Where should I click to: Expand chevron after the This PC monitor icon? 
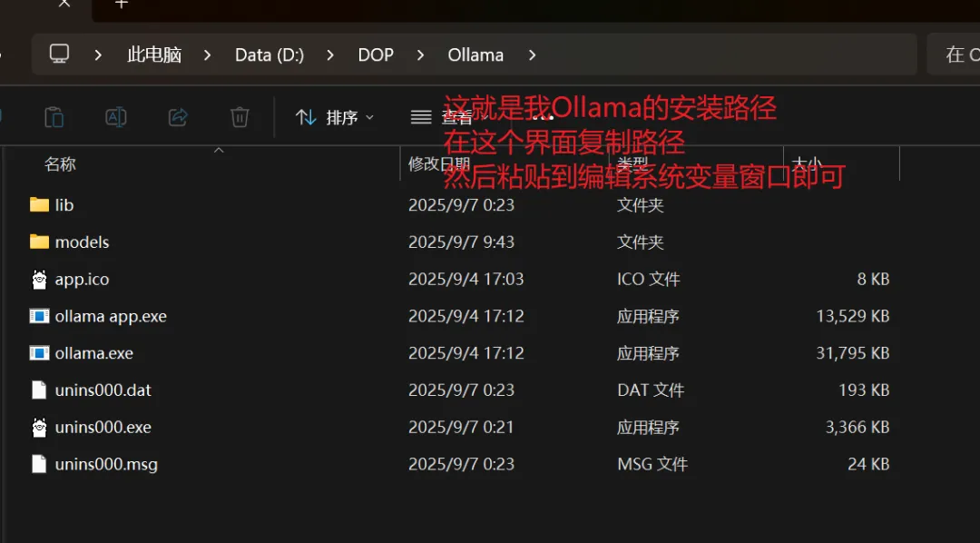[x=97, y=55]
